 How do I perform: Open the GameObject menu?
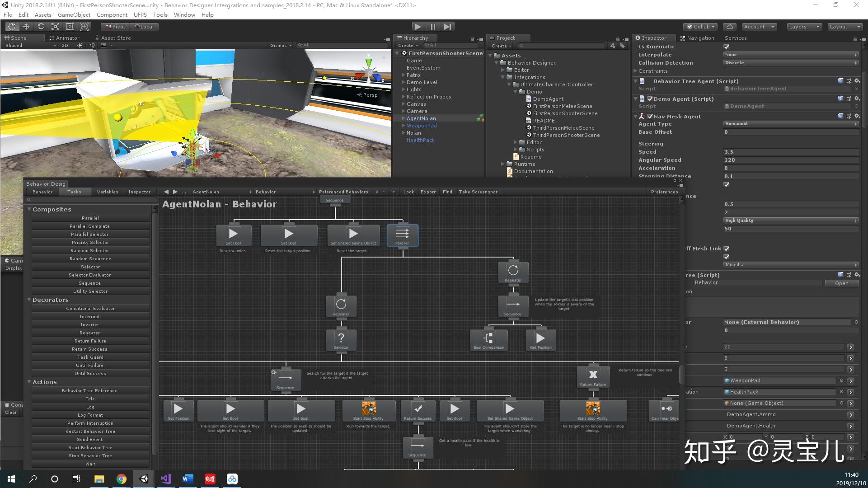click(x=74, y=15)
